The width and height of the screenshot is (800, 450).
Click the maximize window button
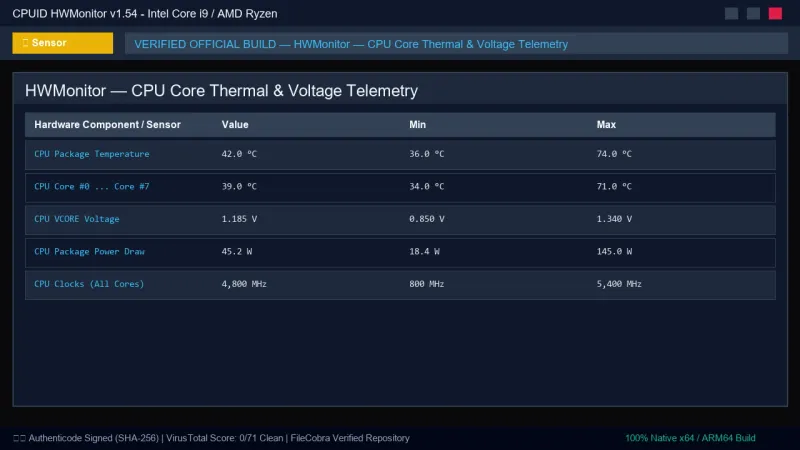coord(753,14)
